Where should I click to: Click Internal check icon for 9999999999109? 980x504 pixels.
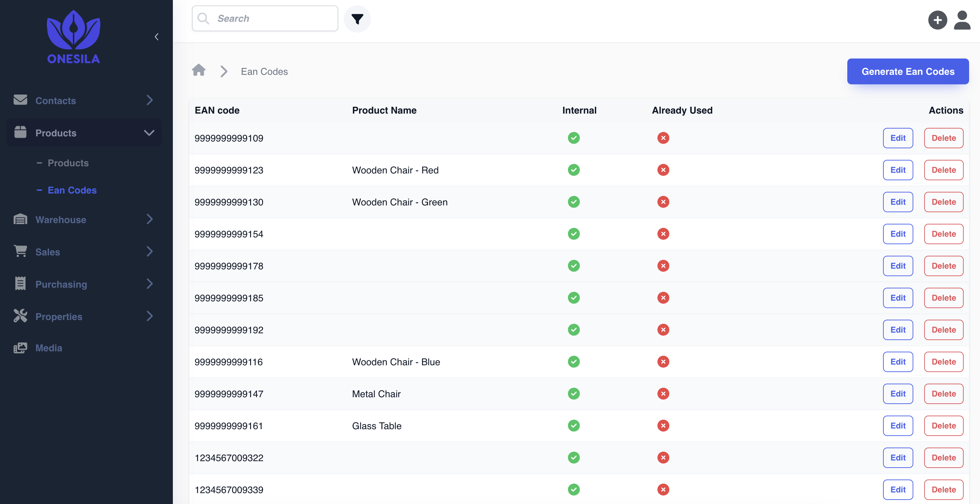574,138
